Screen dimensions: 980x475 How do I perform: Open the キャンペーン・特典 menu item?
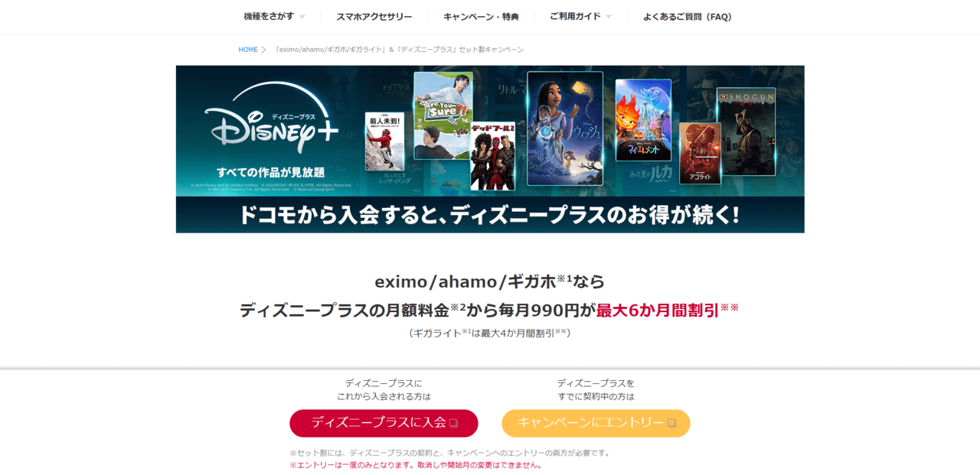click(481, 16)
